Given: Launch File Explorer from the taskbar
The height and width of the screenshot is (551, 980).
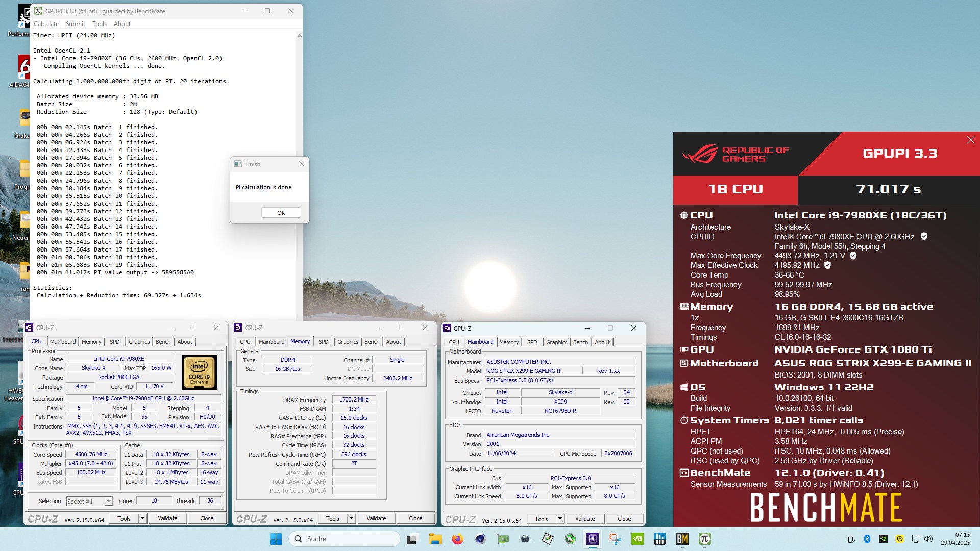Looking at the screenshot, I should (435, 539).
